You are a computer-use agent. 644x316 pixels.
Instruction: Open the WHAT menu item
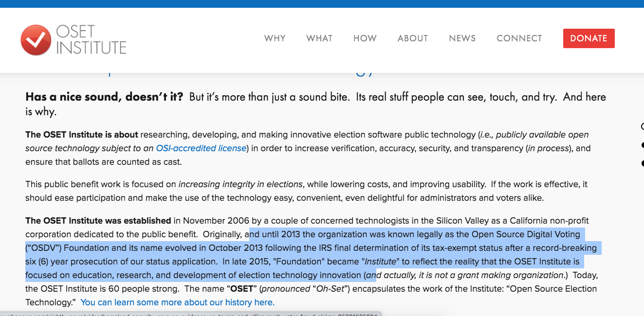tap(319, 38)
